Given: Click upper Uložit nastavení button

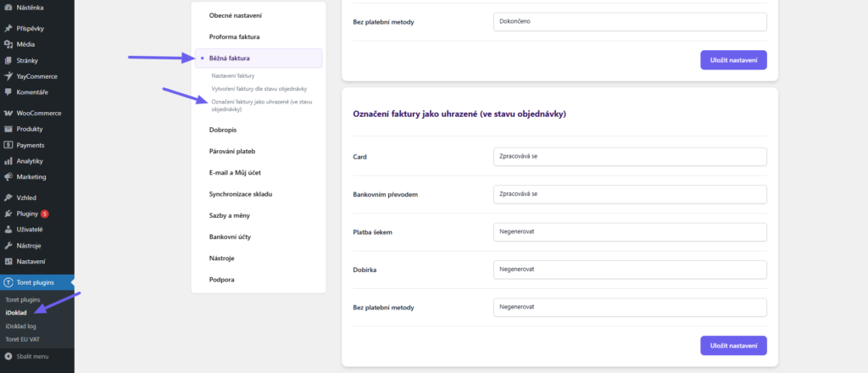Looking at the screenshot, I should (x=733, y=60).
